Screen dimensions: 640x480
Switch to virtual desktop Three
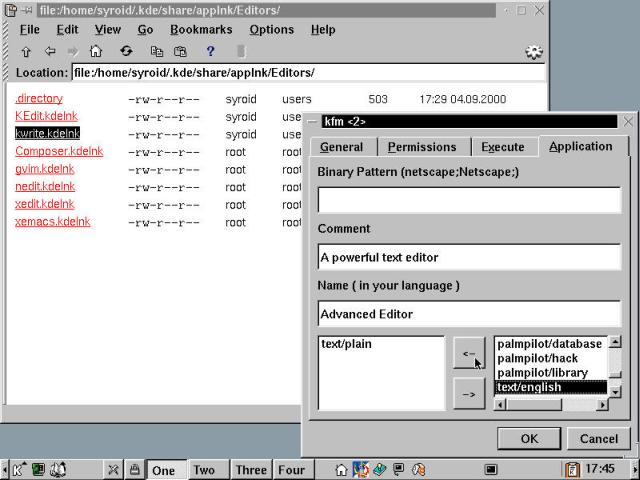coord(251,470)
